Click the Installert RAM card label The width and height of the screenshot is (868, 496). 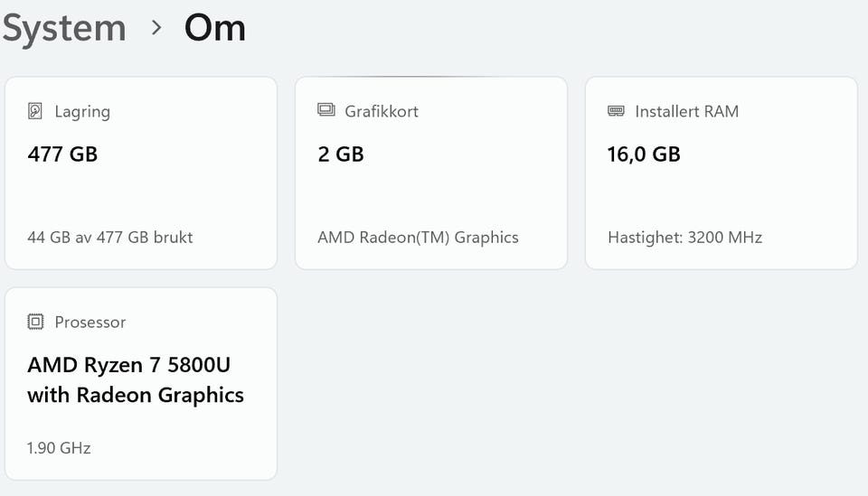pyautogui.click(x=686, y=111)
